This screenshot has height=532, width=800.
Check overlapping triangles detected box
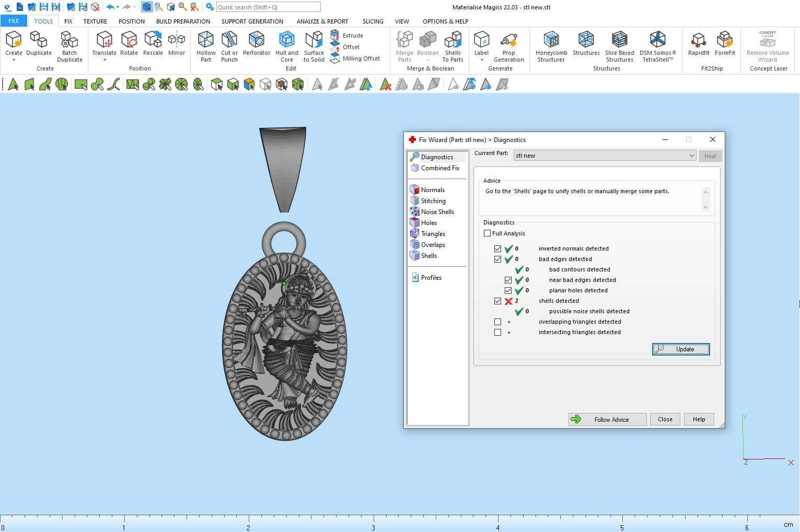tap(497, 322)
